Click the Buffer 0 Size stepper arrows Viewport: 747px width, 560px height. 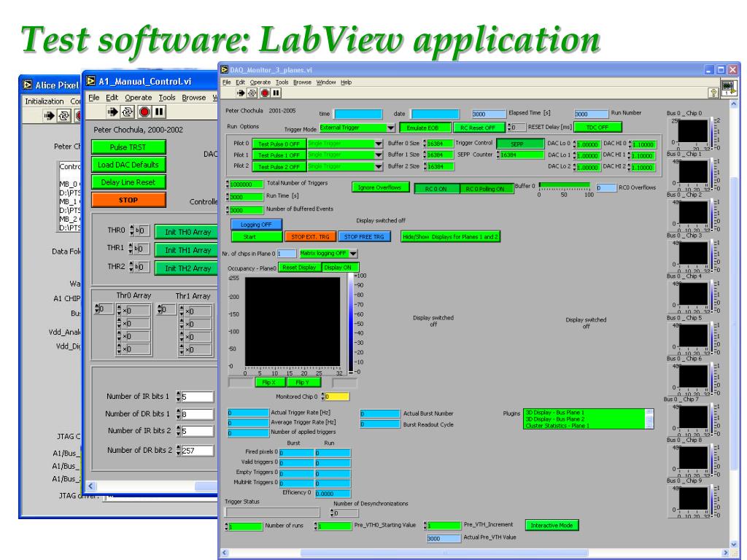(x=425, y=144)
